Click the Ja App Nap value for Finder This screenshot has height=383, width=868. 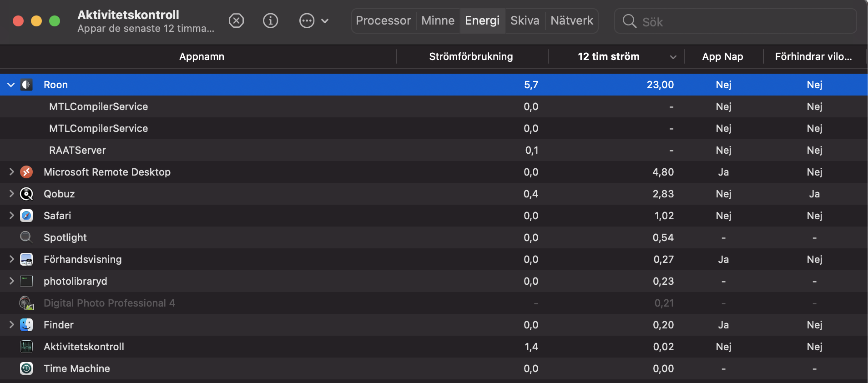click(723, 325)
